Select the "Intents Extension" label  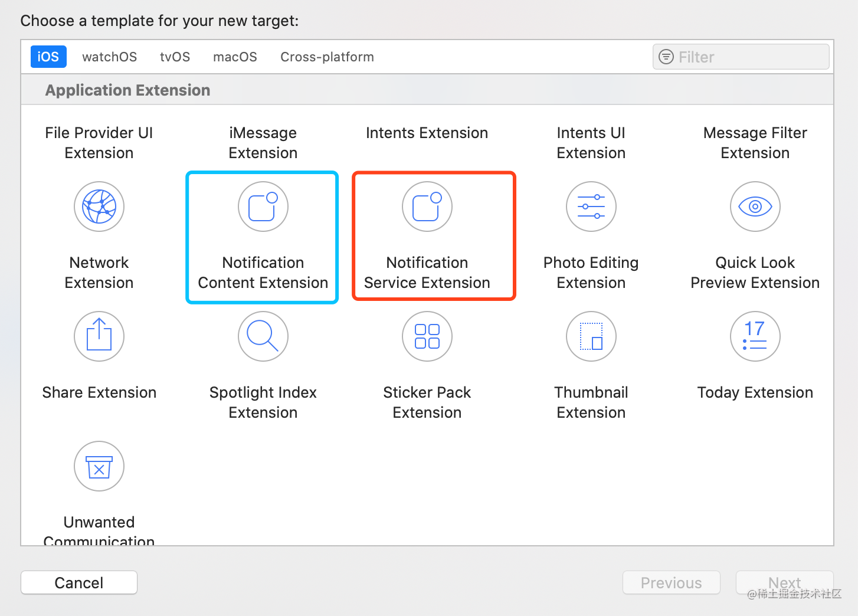(427, 133)
